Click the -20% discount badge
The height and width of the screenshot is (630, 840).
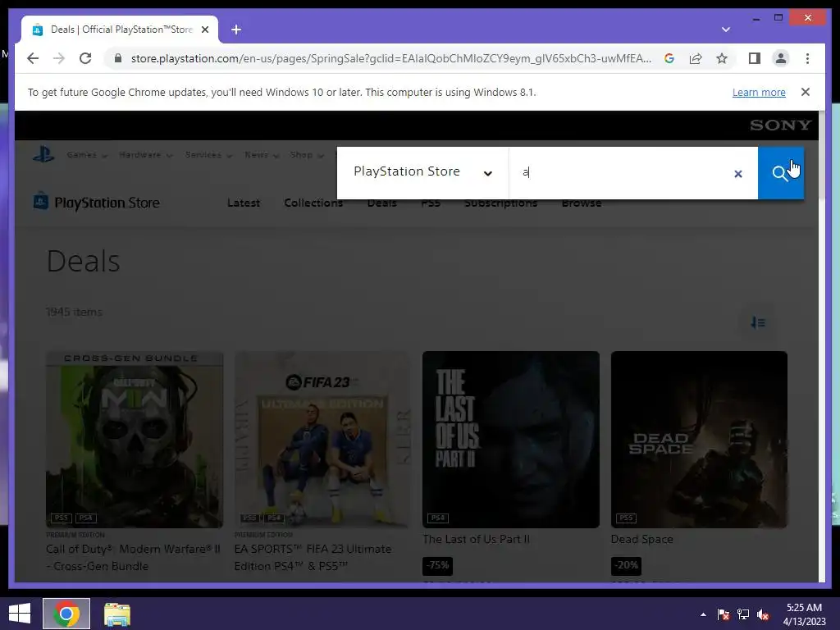[626, 565]
